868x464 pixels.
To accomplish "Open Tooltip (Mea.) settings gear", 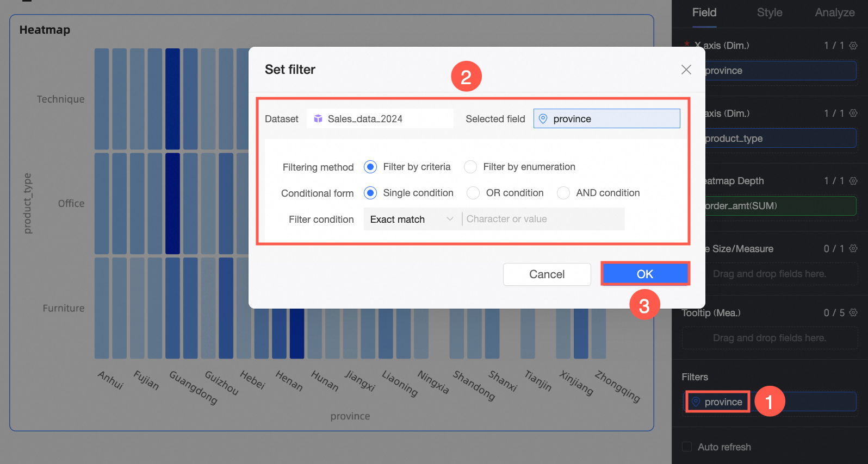I will click(853, 312).
